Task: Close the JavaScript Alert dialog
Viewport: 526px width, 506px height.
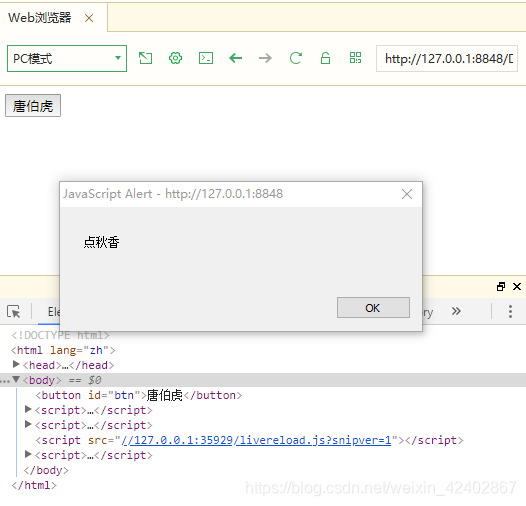Action: tap(407, 194)
